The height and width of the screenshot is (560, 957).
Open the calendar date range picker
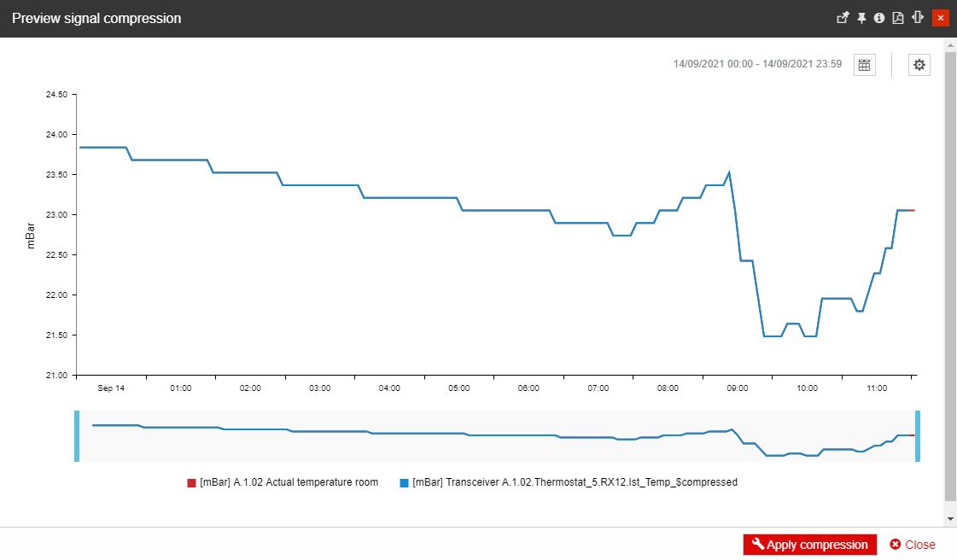(864, 65)
